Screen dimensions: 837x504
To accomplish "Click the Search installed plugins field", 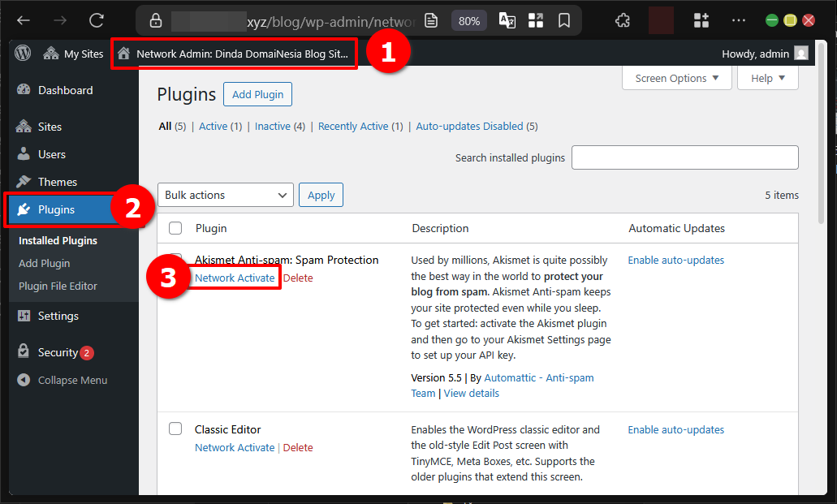I will click(x=684, y=157).
